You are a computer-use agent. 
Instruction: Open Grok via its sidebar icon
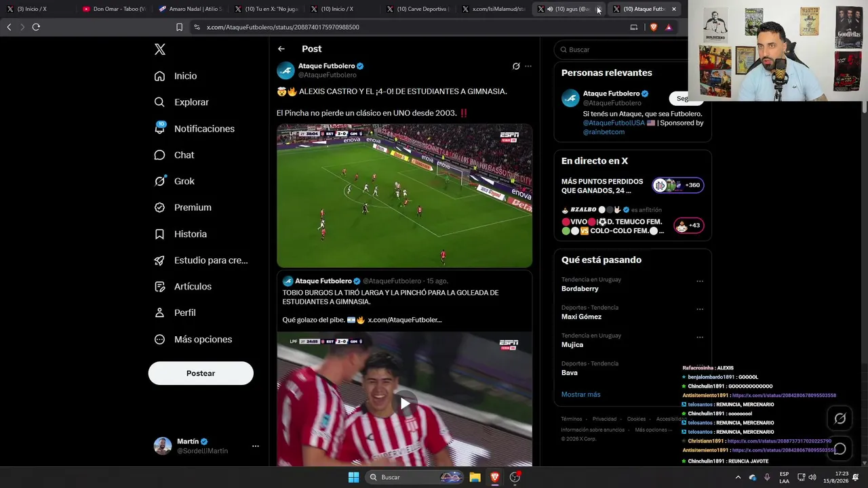[159, 181]
